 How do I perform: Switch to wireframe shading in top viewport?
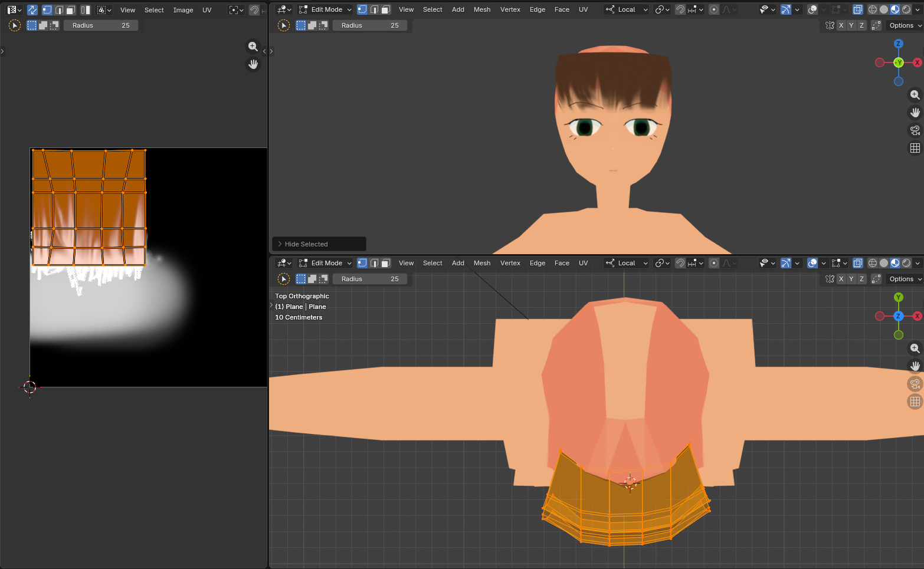pyautogui.click(x=873, y=9)
